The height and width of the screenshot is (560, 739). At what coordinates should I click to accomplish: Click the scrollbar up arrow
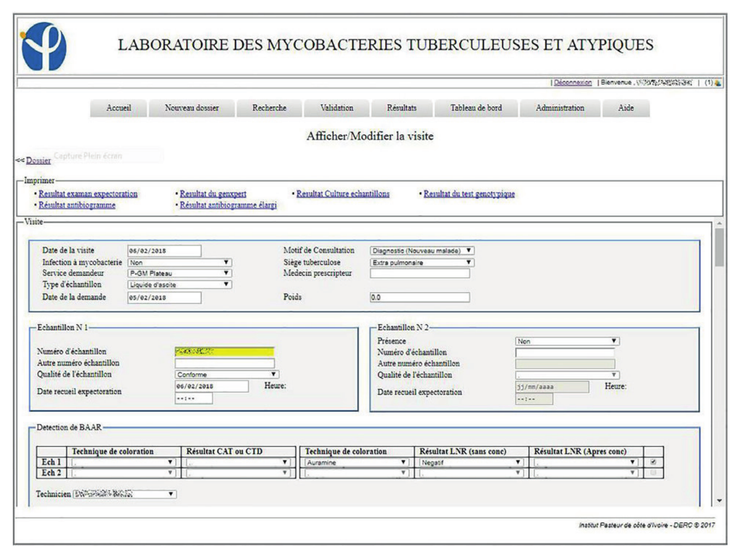tap(720, 223)
